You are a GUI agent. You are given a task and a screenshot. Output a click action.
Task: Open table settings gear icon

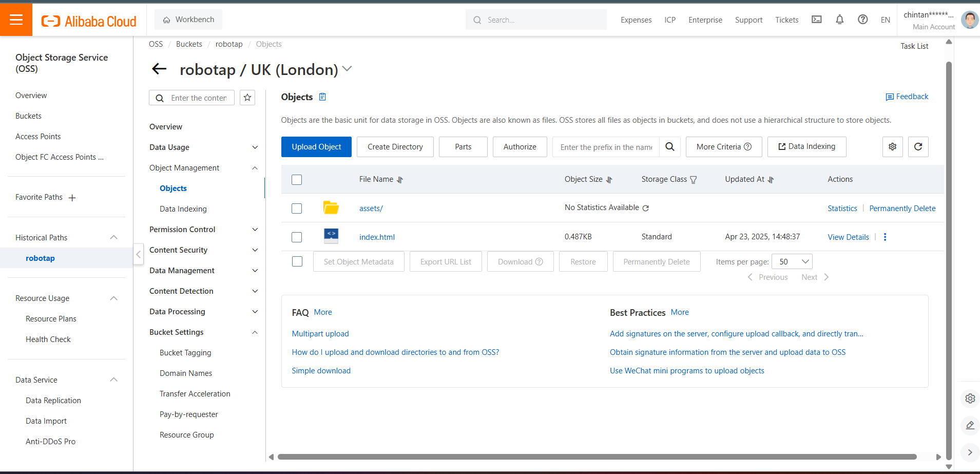coord(892,147)
